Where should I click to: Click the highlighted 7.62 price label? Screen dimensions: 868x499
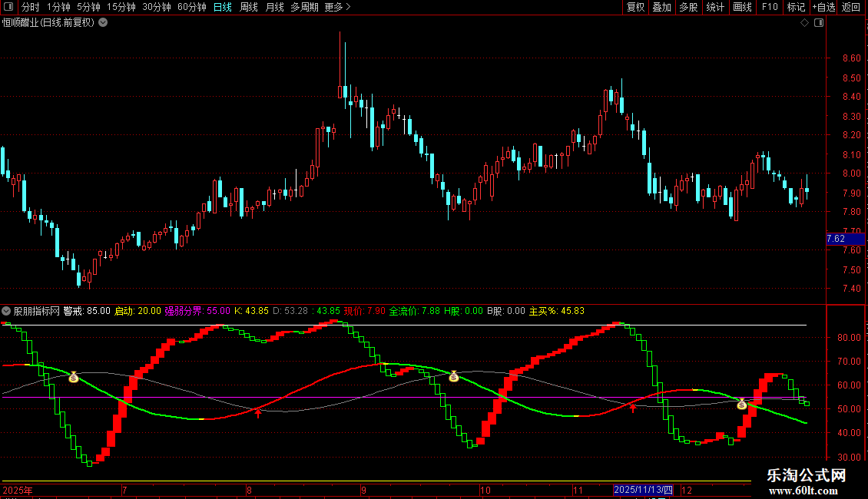click(x=845, y=239)
